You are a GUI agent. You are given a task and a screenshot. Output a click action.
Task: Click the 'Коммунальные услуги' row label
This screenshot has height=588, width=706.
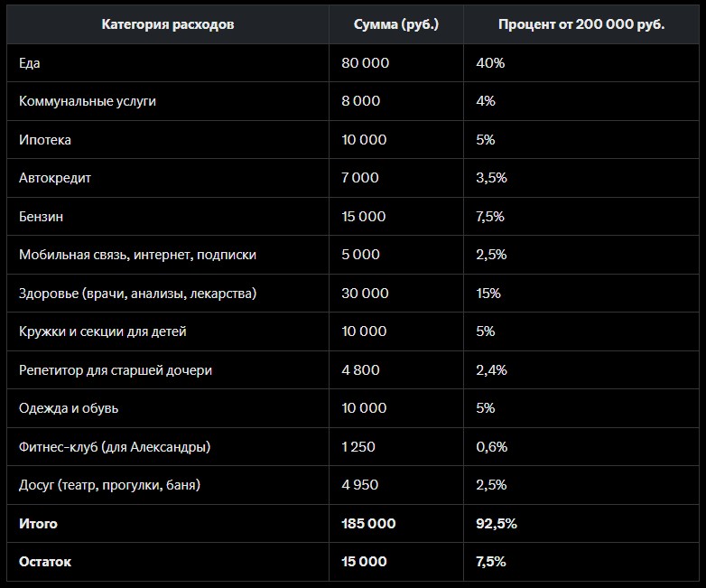coord(88,101)
